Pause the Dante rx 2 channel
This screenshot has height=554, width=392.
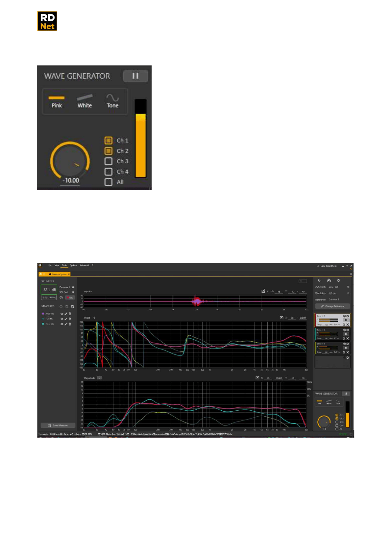coord(346,334)
